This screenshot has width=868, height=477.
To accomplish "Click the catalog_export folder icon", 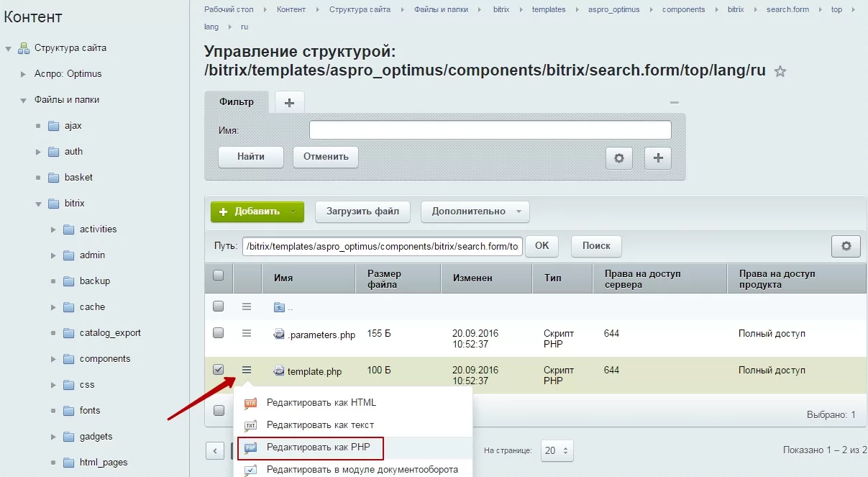I will tap(69, 333).
